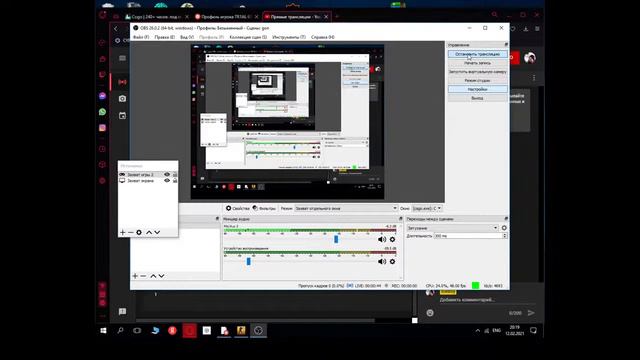Image resolution: width=640 pixels, height=360 pixels.
Task: Remove the selected source with the minus icon
Action: click(x=131, y=232)
